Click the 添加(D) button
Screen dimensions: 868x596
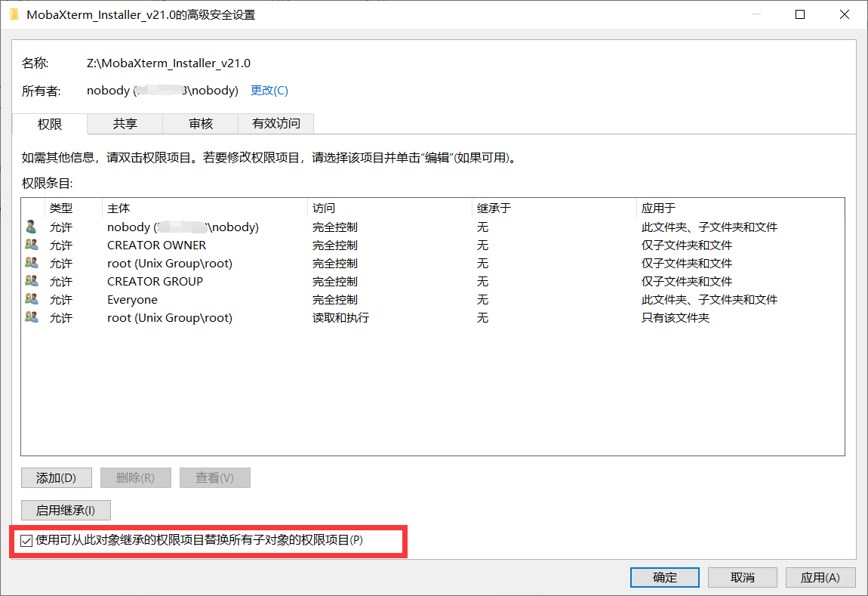coord(57,477)
